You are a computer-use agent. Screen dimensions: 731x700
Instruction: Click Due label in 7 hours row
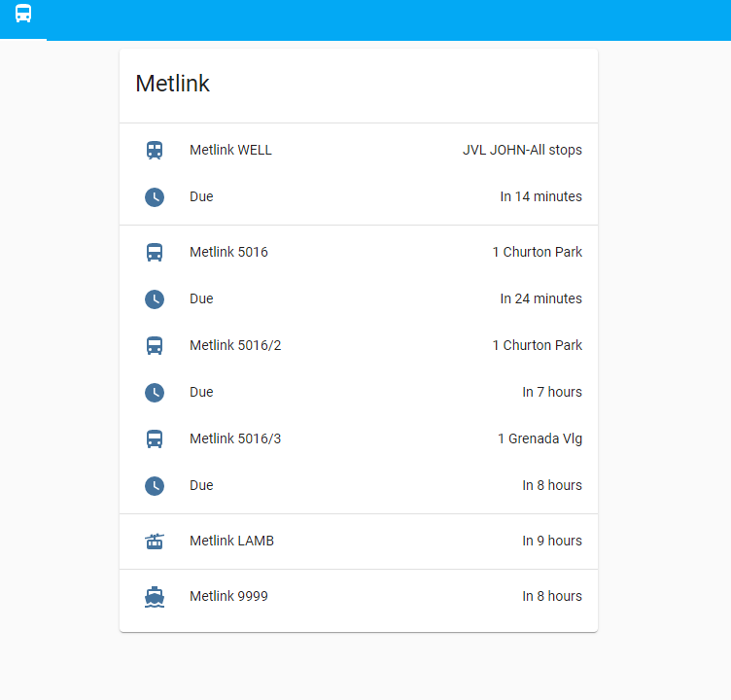coord(201,392)
